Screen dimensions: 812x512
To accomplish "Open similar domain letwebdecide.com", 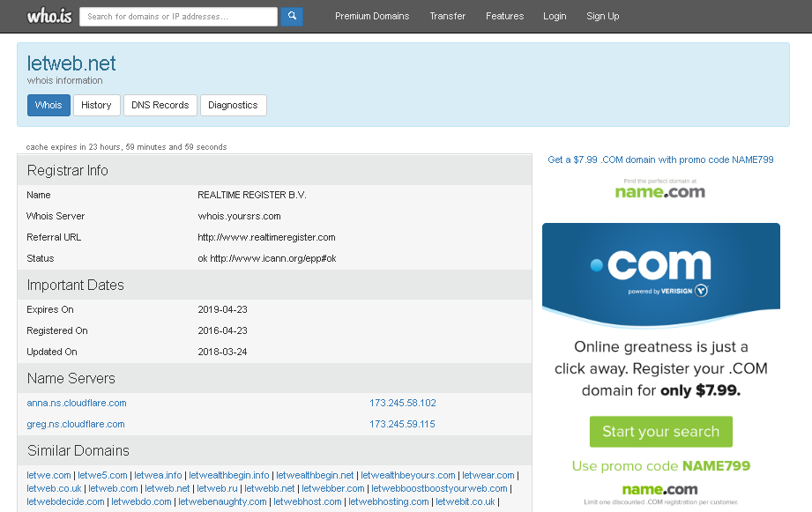I will point(65,502).
